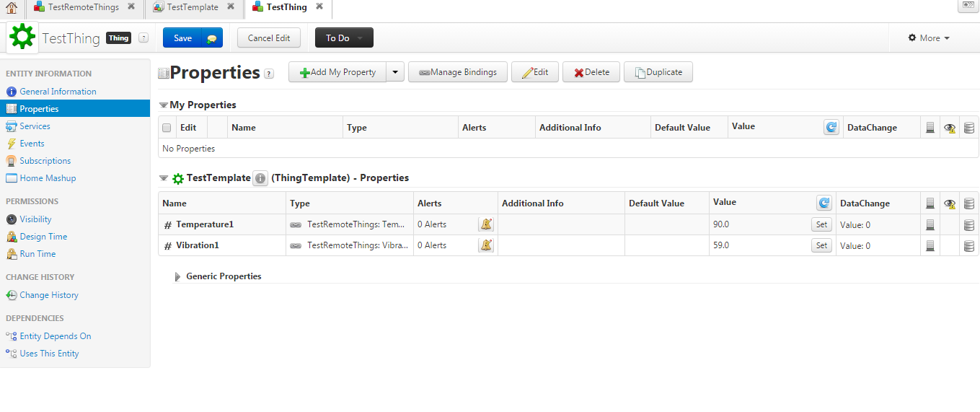Click read-only eye icon in My Properties header
This screenshot has height=412, width=980.
click(950, 128)
